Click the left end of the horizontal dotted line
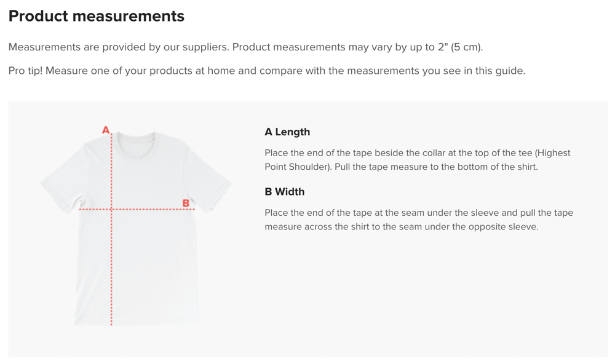This screenshot has width=615, height=364. pos(81,209)
